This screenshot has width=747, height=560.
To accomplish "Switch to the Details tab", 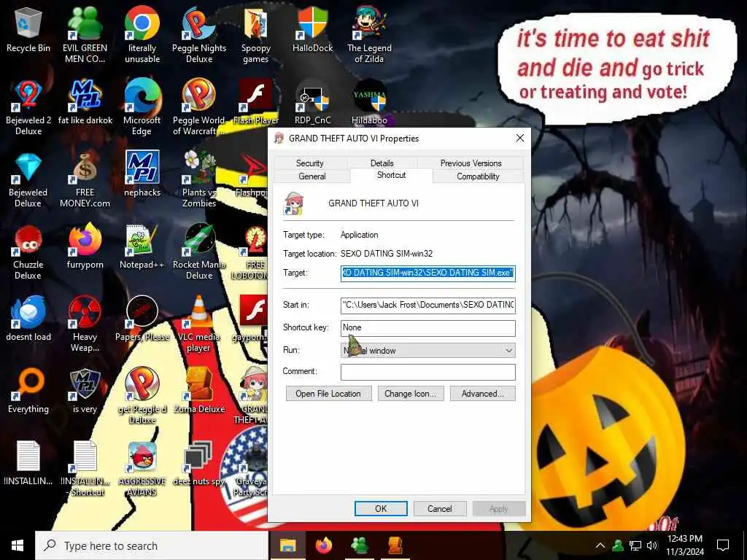I will click(382, 163).
